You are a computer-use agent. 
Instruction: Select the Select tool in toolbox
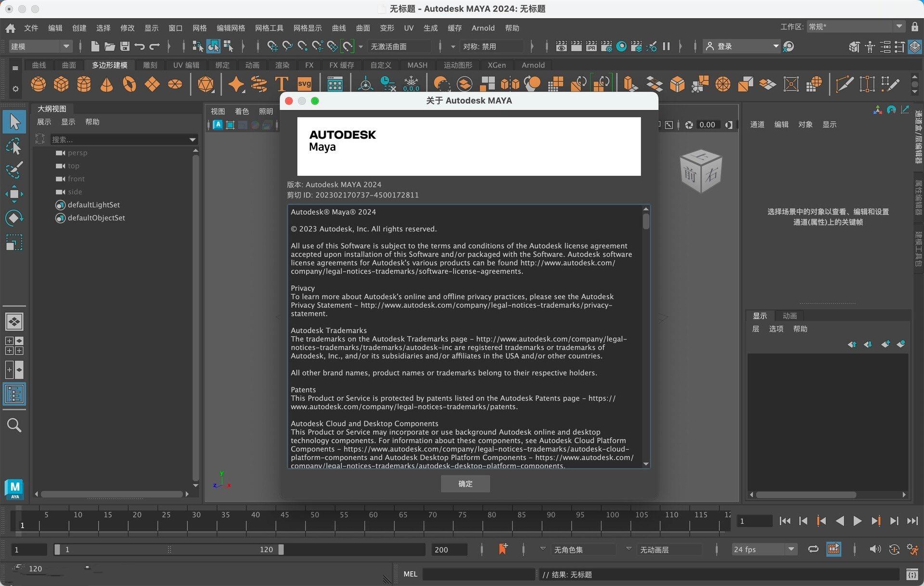(x=14, y=121)
